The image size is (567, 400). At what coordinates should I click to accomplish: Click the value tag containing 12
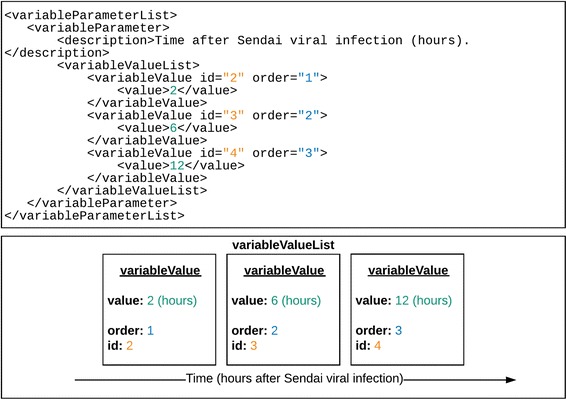point(181,166)
